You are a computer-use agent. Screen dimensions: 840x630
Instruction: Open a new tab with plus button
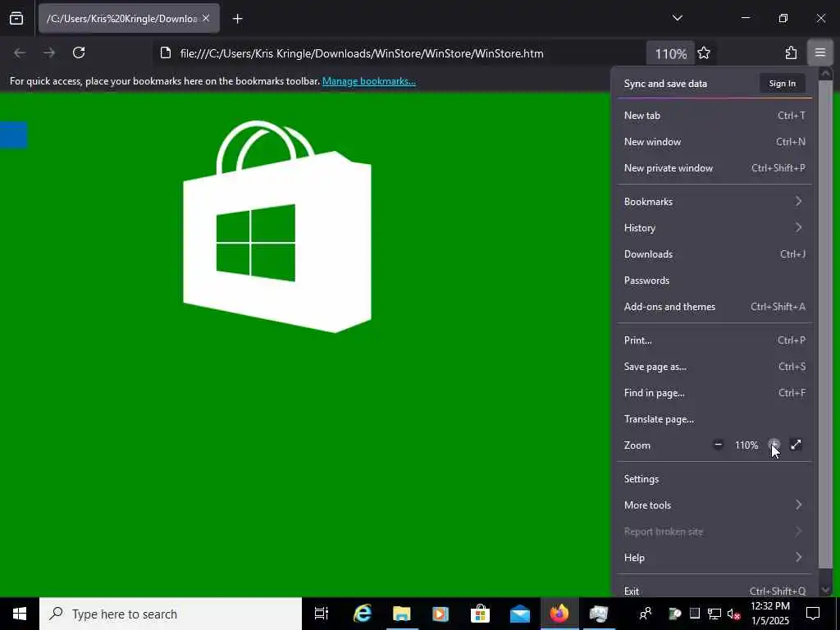click(237, 19)
